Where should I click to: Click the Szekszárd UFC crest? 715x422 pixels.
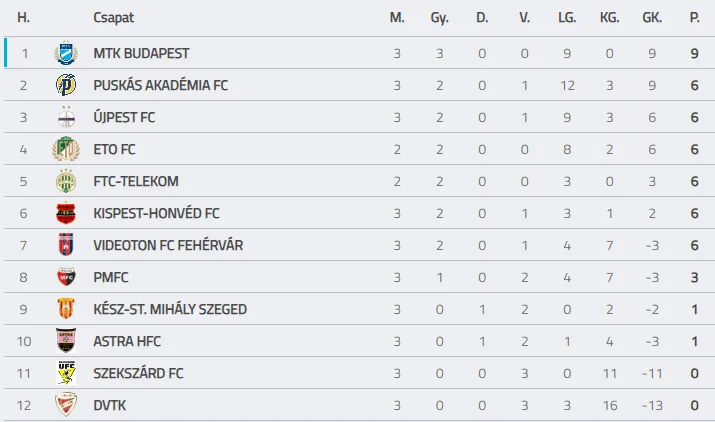point(66,372)
